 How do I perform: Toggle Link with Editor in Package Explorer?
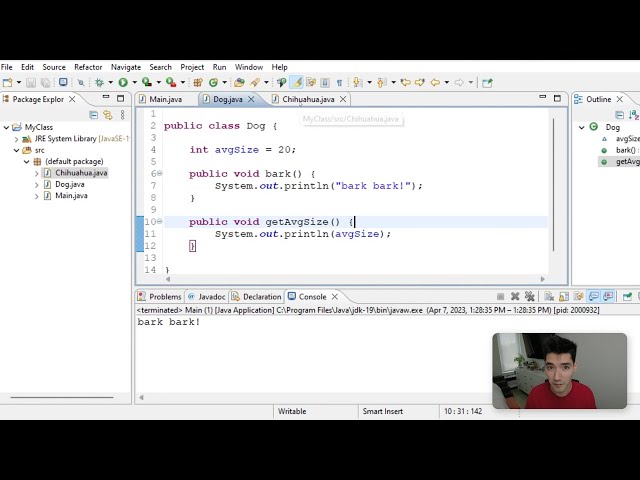108,115
